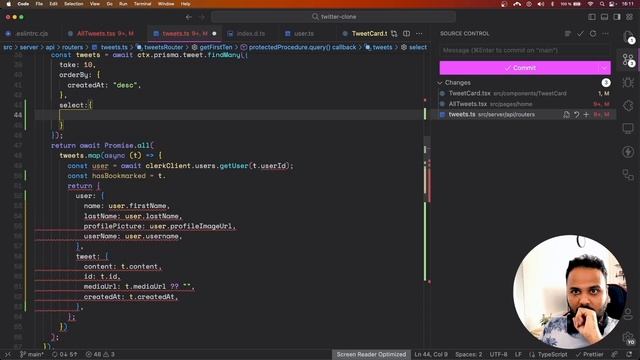
Task: Open the Accounts icon in activity bar
Action: coord(628,313)
